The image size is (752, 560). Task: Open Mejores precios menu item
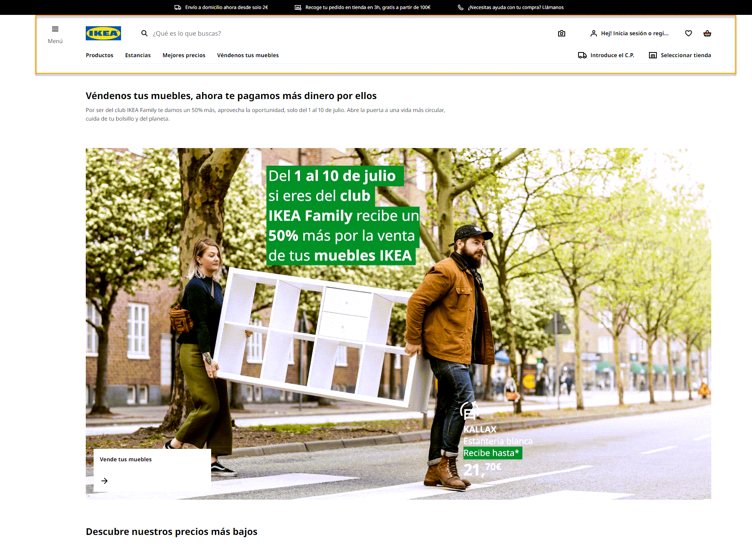tap(184, 55)
